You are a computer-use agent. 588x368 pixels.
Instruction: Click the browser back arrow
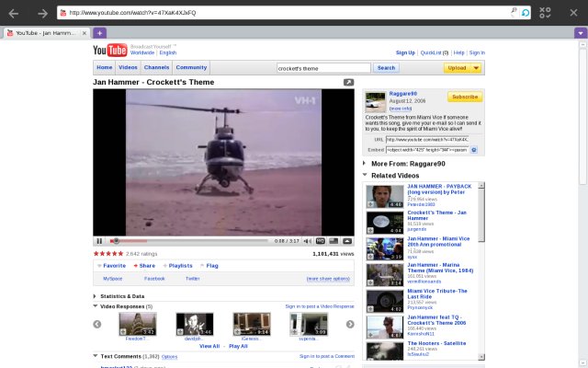pyautogui.click(x=15, y=13)
